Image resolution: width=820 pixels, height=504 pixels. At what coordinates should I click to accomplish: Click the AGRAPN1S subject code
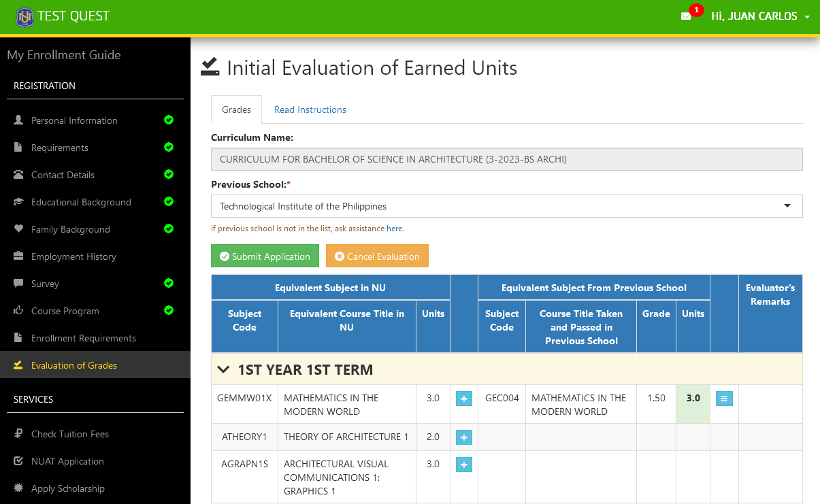click(x=244, y=464)
